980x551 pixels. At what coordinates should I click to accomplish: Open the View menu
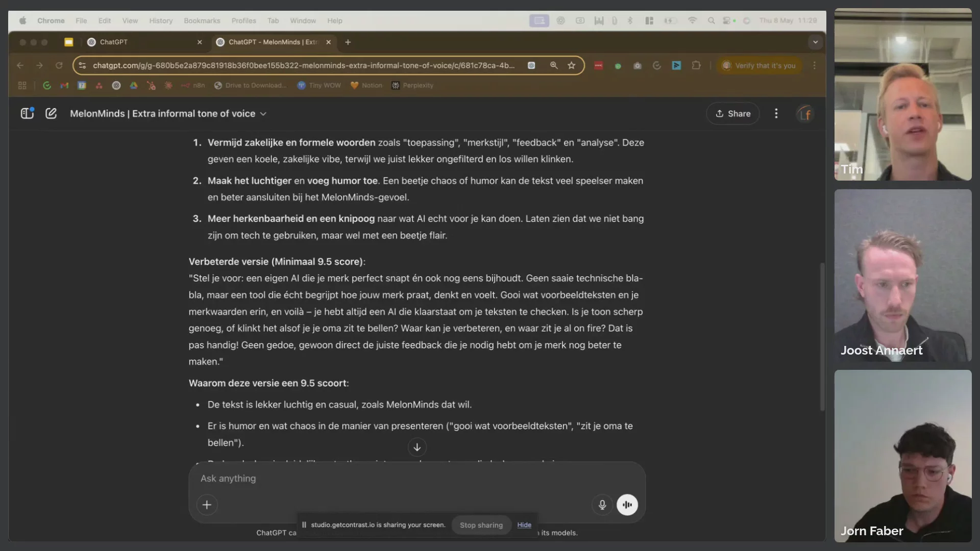pos(130,21)
